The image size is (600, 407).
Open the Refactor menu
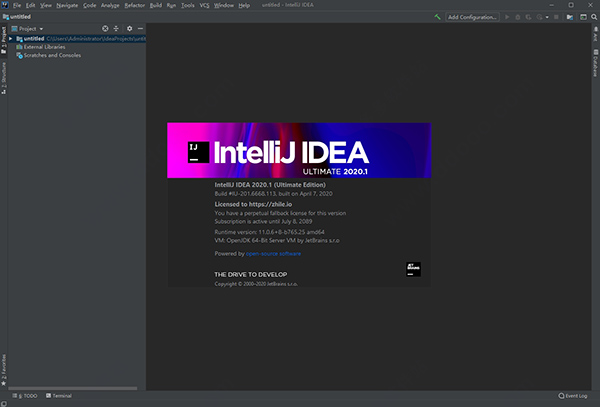(135, 5)
